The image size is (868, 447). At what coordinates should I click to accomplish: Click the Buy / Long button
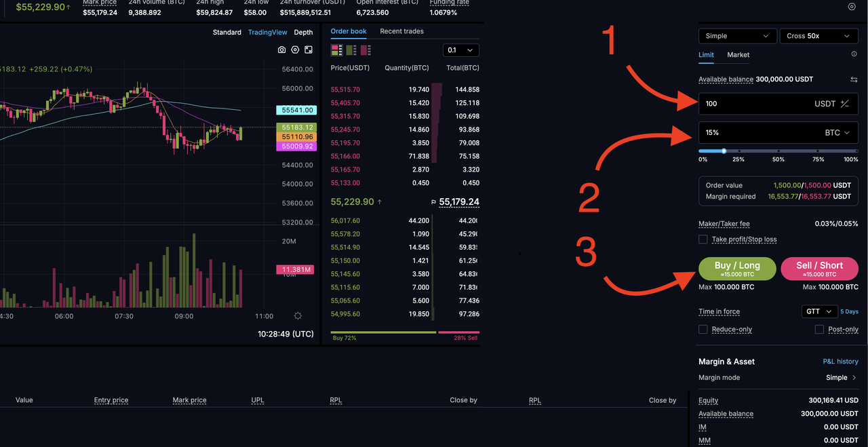737,269
